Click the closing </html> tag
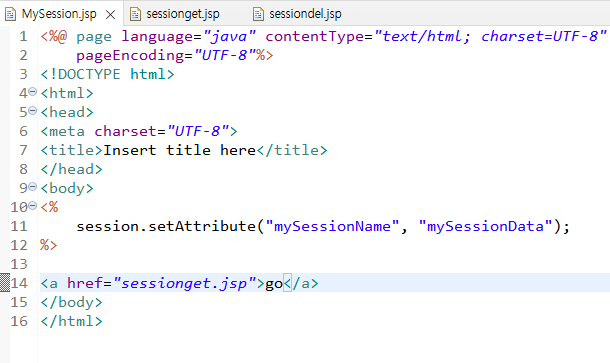This screenshot has width=610, height=363. click(72, 321)
